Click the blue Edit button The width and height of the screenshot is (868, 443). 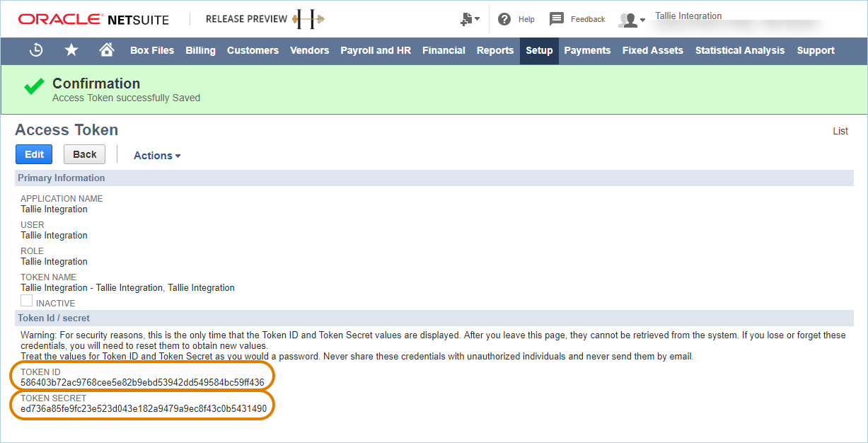click(34, 154)
